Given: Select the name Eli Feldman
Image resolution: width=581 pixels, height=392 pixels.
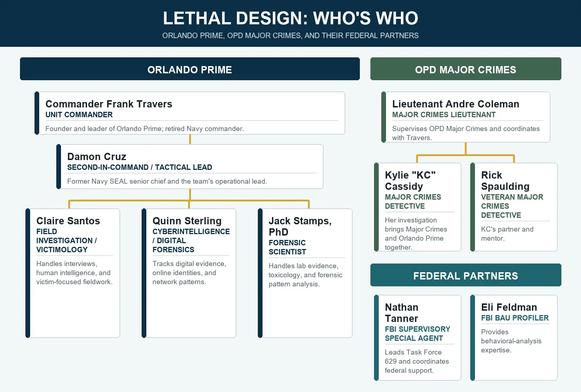Looking at the screenshot, I should [509, 307].
